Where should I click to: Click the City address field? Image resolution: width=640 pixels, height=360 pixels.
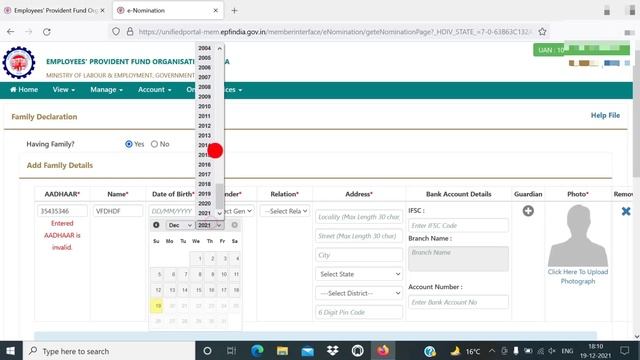tap(359, 255)
